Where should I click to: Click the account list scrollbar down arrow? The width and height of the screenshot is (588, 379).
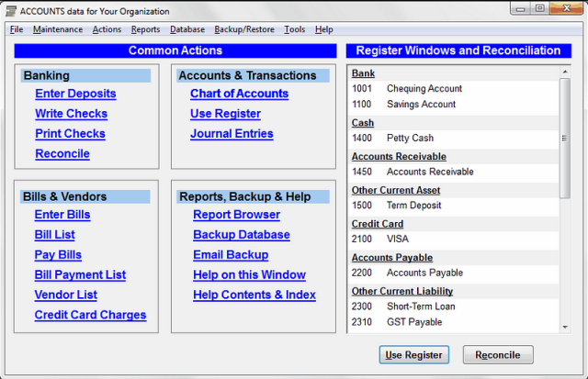(565, 326)
